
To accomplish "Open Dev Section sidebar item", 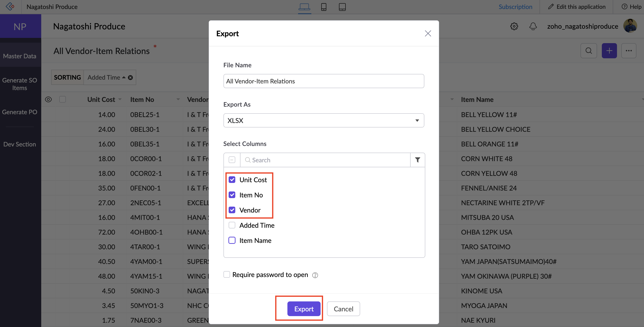I will 19,144.
